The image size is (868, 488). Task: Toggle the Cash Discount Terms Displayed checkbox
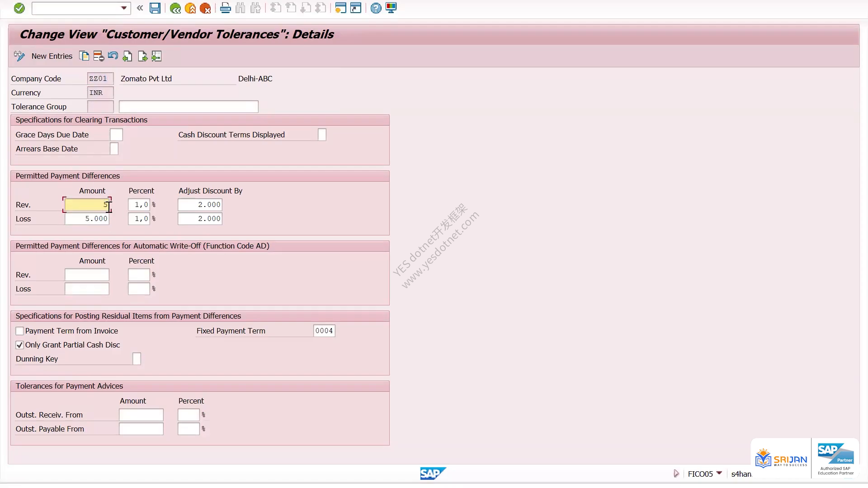pyautogui.click(x=322, y=135)
